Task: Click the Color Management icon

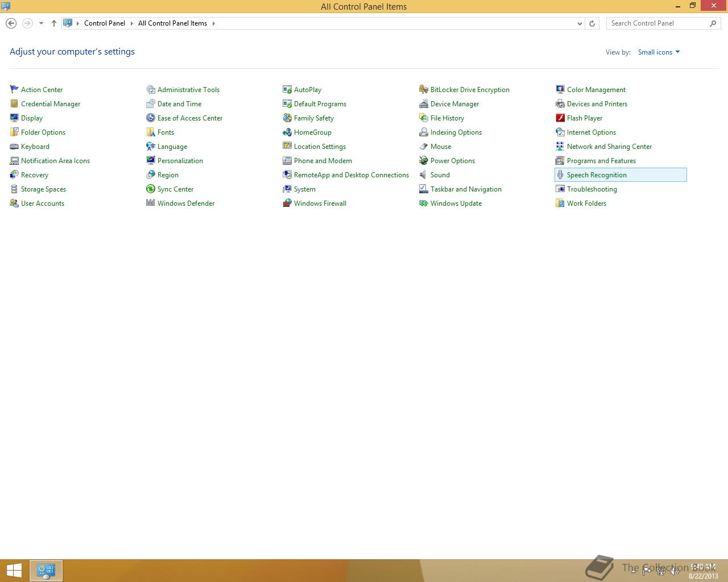Action: click(x=560, y=89)
